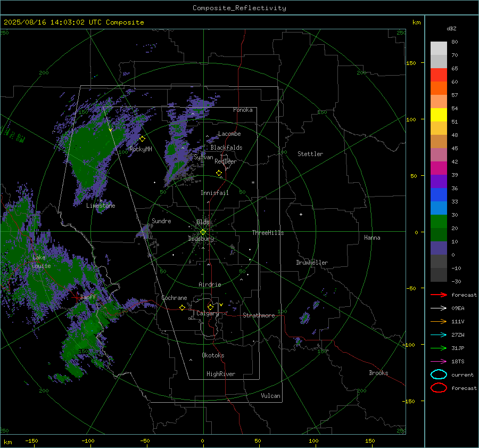This screenshot has height=448, width=479.
Task: Click the Blackfalds label
Action: 226,148
